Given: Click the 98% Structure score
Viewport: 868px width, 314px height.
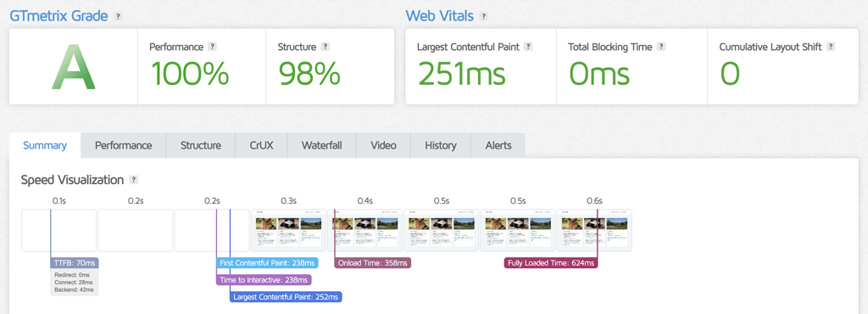Looking at the screenshot, I should [309, 74].
